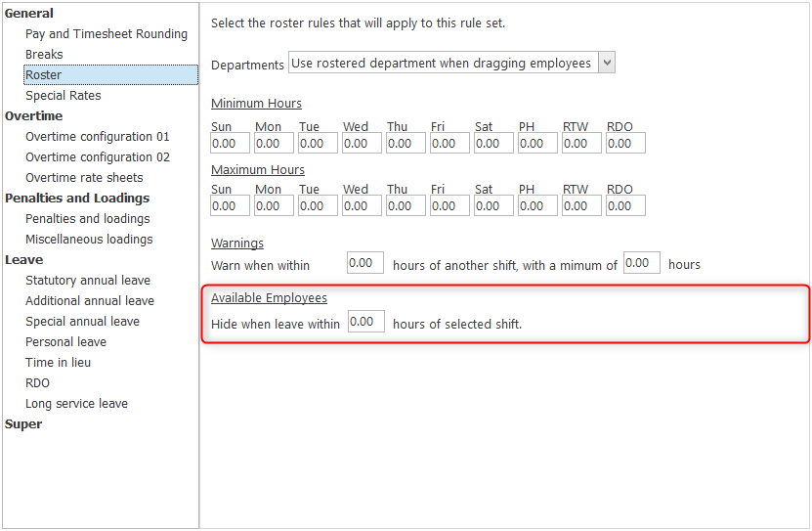The width and height of the screenshot is (812, 531).
Task: Open Miscellaneous loadings page
Action: [89, 240]
